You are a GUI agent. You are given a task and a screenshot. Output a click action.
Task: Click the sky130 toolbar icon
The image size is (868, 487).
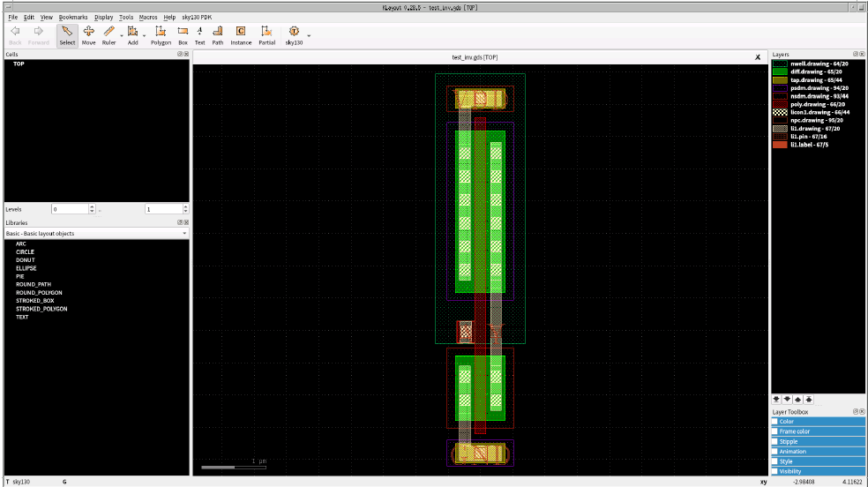click(x=294, y=35)
